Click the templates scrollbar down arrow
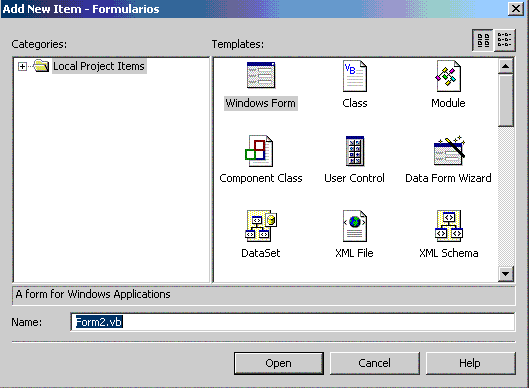The height and width of the screenshot is (388, 529). pos(505,274)
